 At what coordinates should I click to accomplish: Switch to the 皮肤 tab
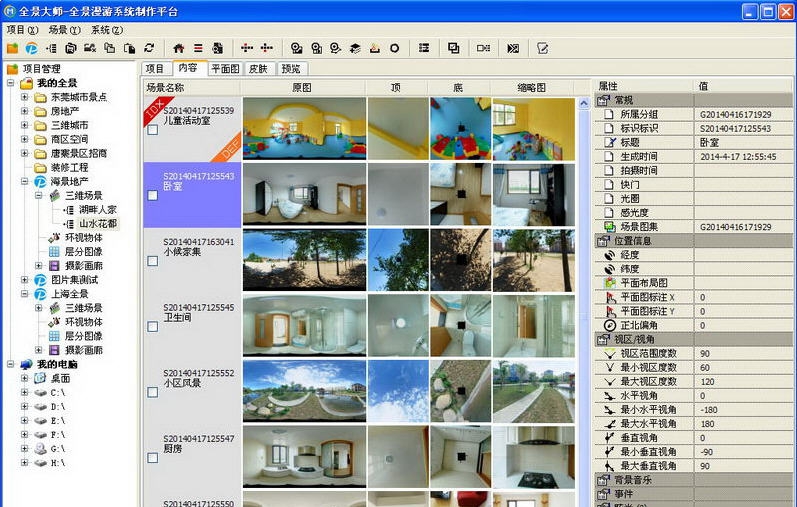tap(259, 69)
